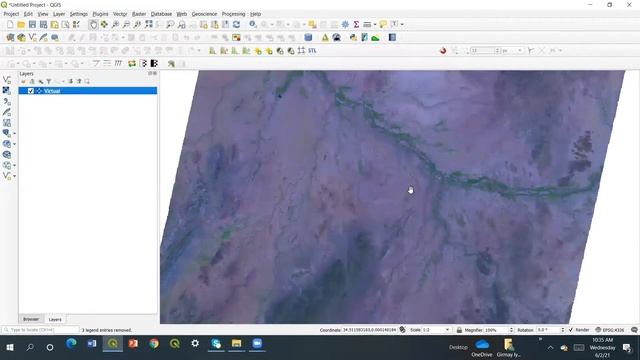Switch to the Layers tab
The height and width of the screenshot is (360, 640).
pyautogui.click(x=55, y=320)
